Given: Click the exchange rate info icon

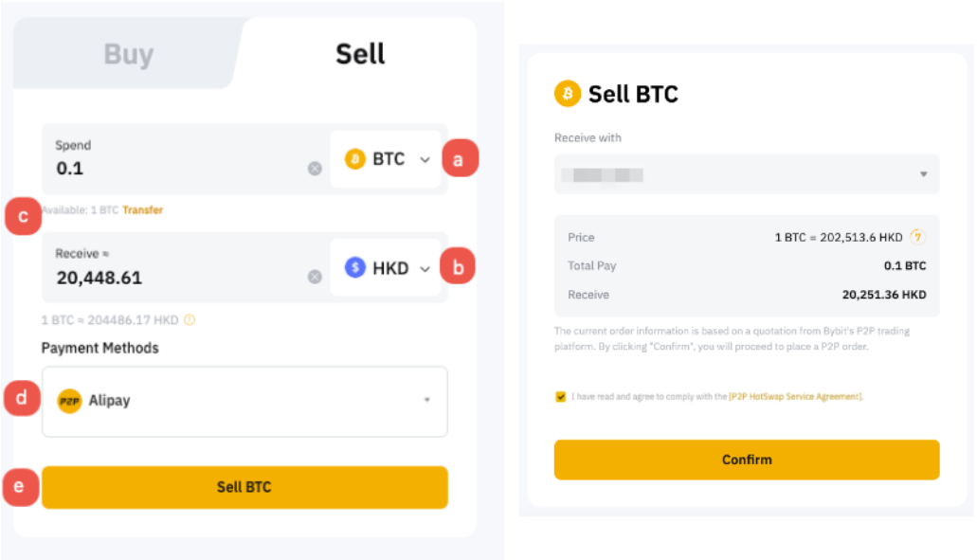Looking at the screenshot, I should (190, 320).
